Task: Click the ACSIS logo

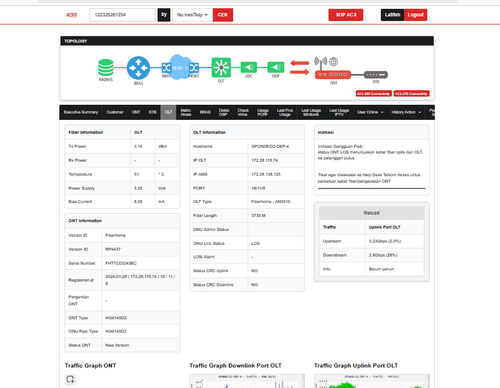Action: click(71, 15)
